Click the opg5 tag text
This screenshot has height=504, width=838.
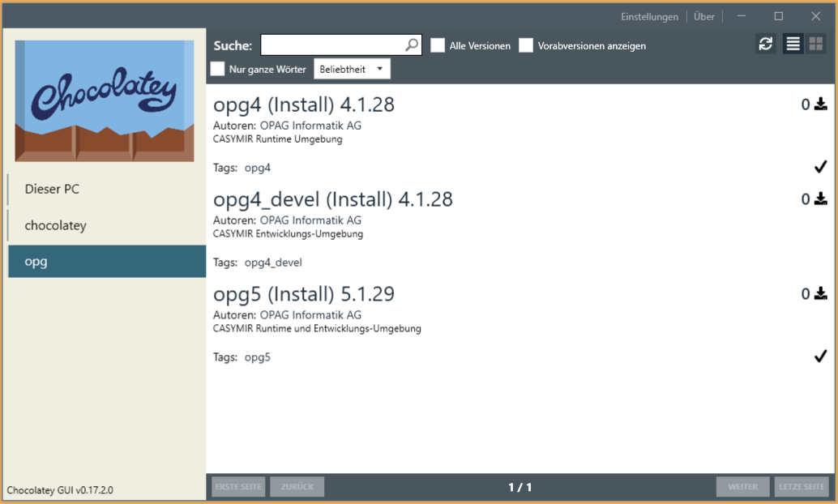tap(258, 357)
